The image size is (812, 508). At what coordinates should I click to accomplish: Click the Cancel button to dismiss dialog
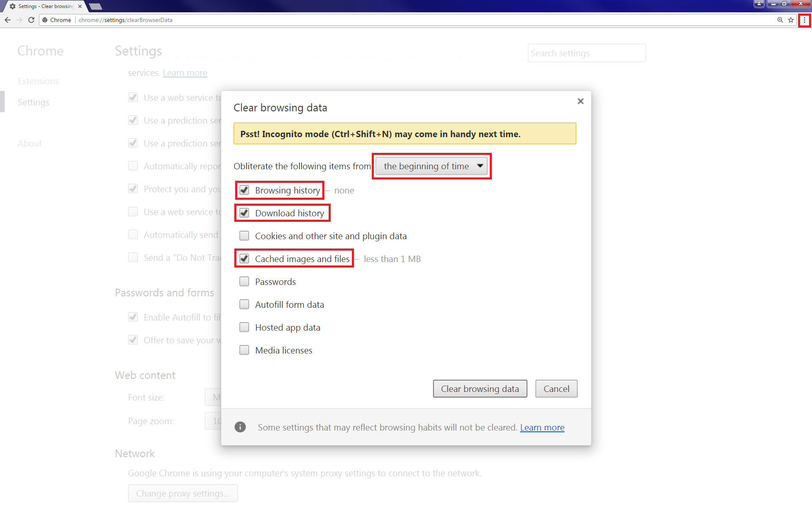(556, 389)
